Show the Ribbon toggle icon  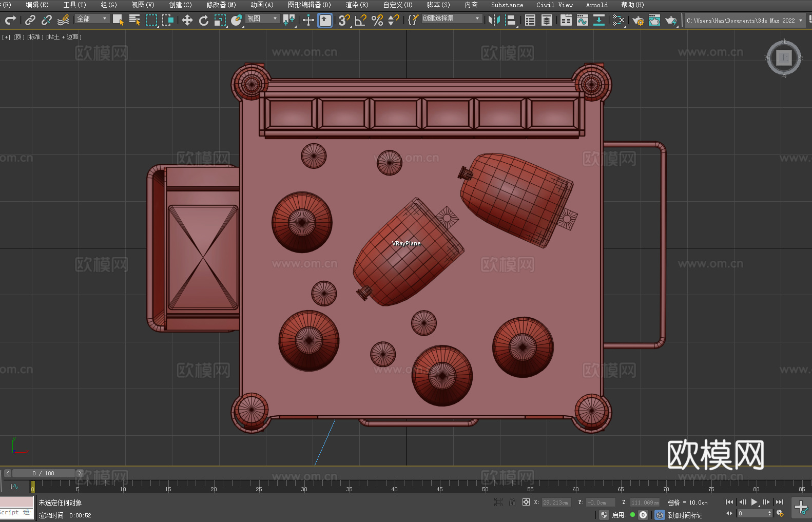(566, 20)
